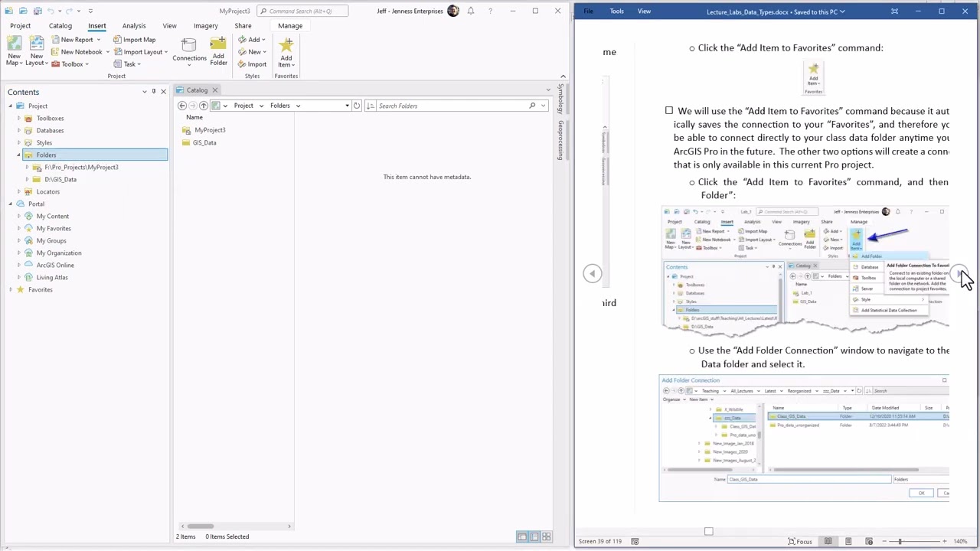Switch to the Imagery ribbon tab
980x551 pixels.
(x=205, y=26)
